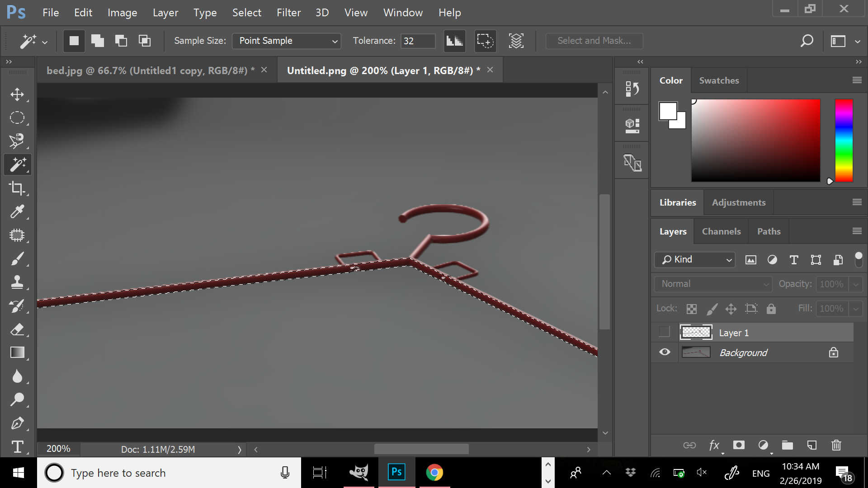Screen dimensions: 868x488
Task: Hide the Background layer
Action: pyautogui.click(x=665, y=352)
